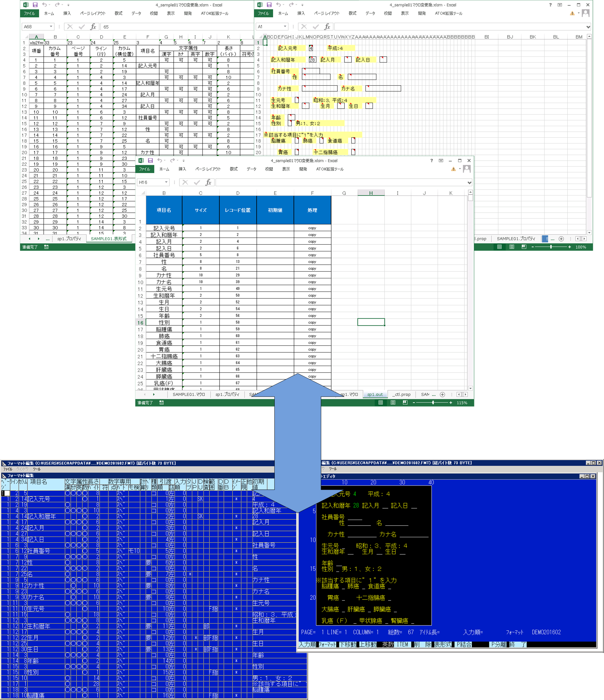Switch to the sp1.out sheet tab
This screenshot has height=700, width=604.
click(x=375, y=395)
